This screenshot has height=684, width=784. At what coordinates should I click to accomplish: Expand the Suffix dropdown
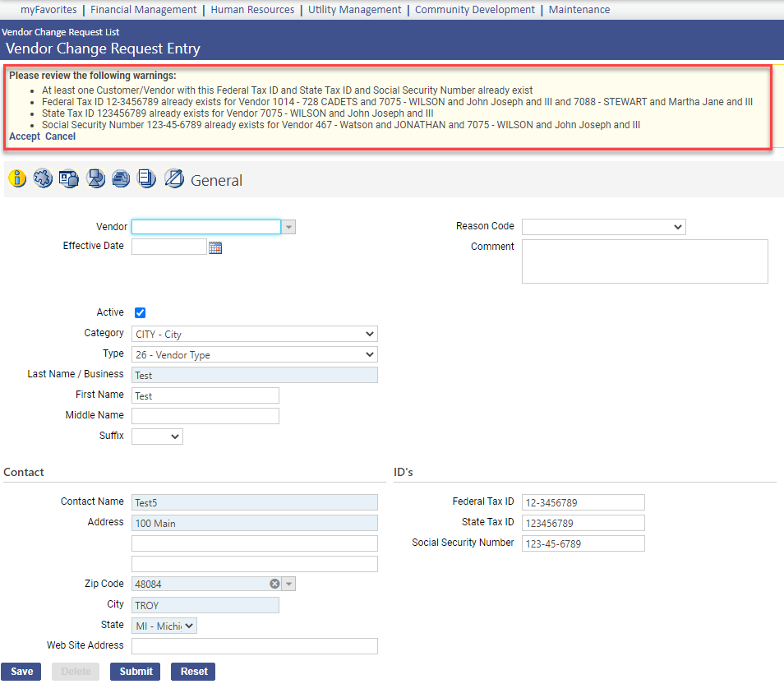pos(157,437)
